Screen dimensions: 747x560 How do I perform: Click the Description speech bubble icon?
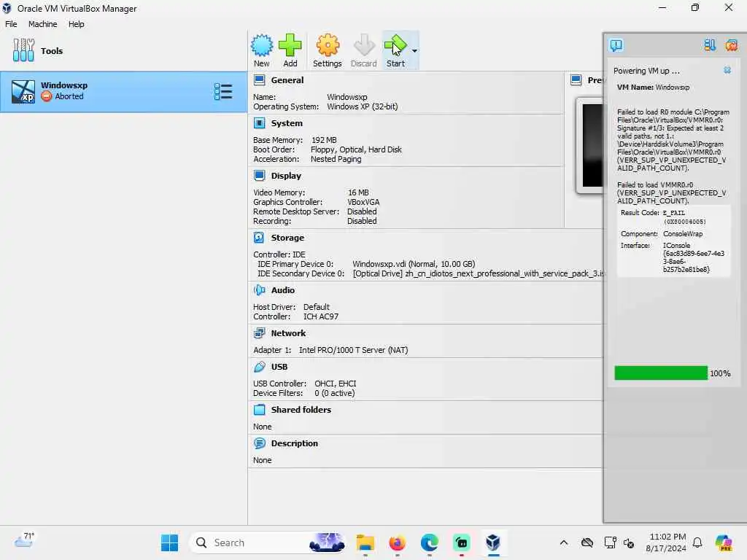click(x=259, y=443)
